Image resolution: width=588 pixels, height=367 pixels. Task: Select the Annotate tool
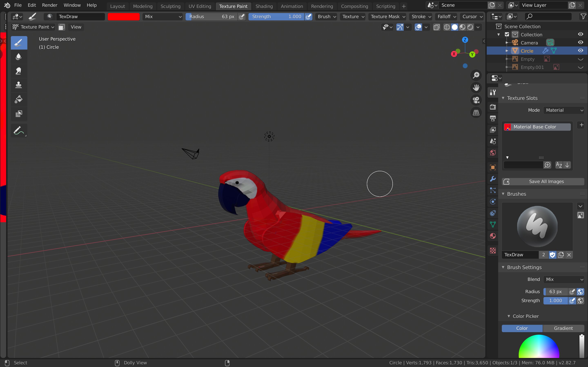(x=19, y=130)
